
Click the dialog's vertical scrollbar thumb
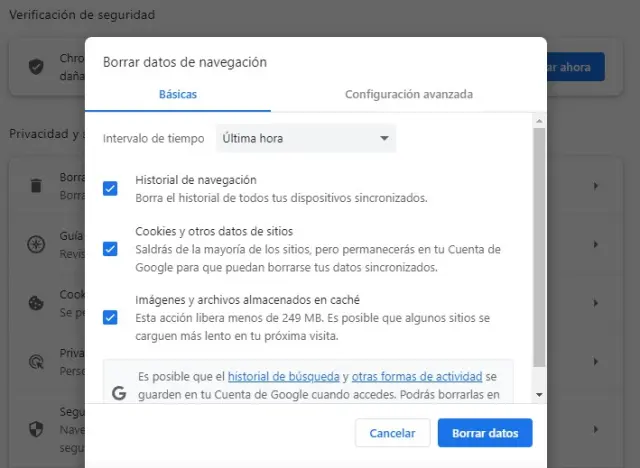540,245
